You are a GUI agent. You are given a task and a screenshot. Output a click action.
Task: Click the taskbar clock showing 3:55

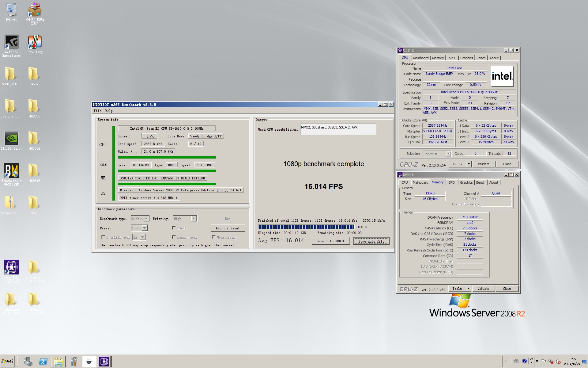pyautogui.click(x=572, y=361)
